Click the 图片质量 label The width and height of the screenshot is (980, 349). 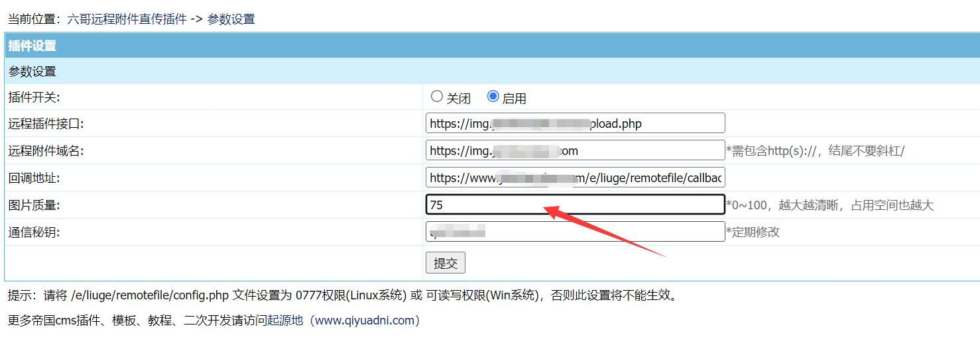(x=34, y=205)
